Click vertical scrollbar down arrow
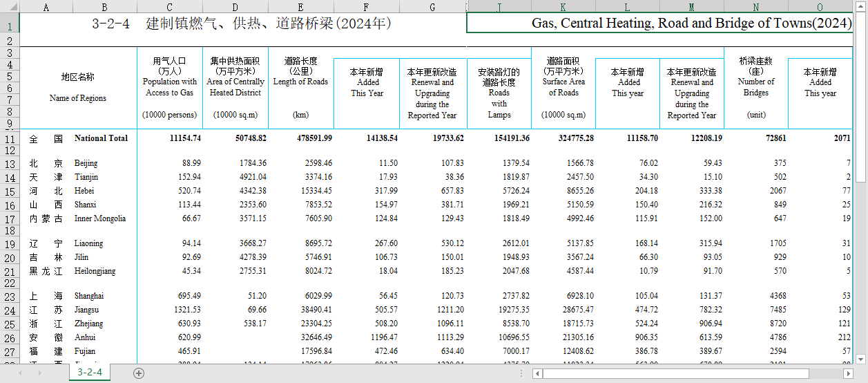The image size is (868, 383). point(862,359)
